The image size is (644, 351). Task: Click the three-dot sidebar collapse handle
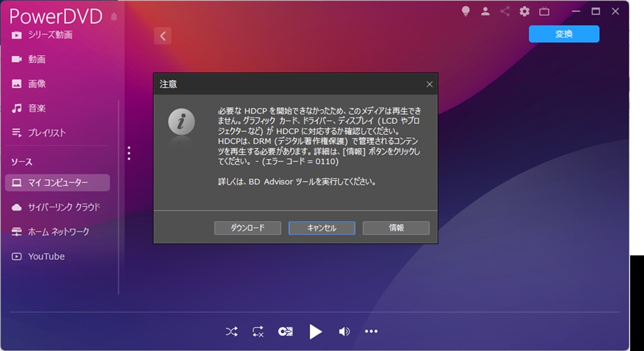[x=129, y=153]
